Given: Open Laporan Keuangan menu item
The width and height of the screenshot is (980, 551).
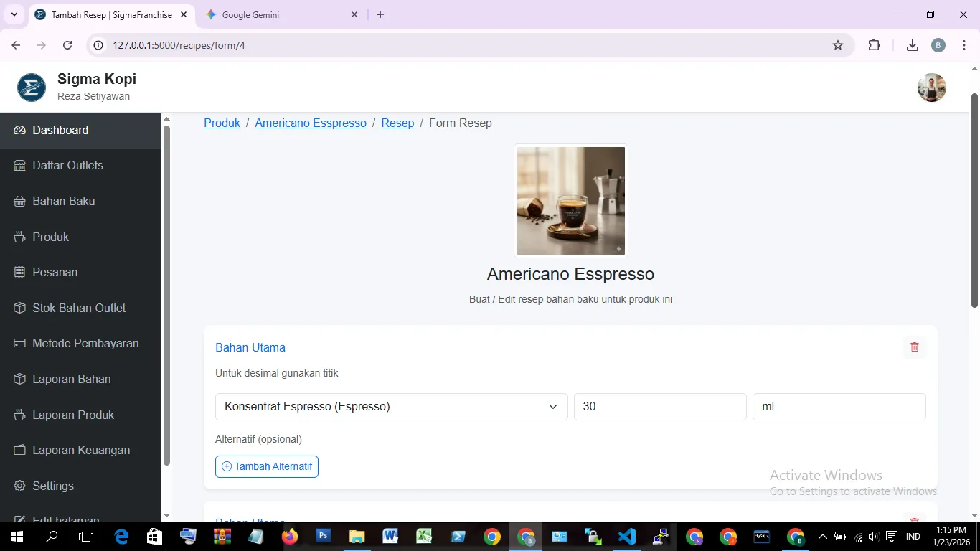Looking at the screenshot, I should point(80,451).
